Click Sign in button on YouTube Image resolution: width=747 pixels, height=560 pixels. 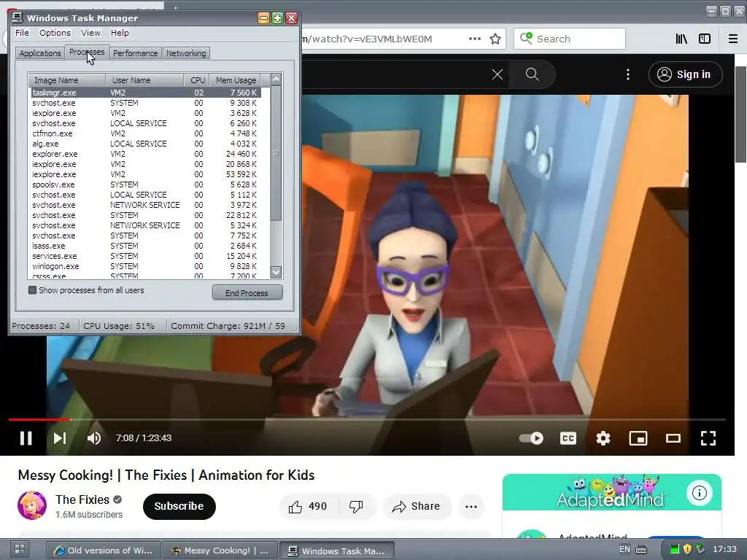point(685,74)
